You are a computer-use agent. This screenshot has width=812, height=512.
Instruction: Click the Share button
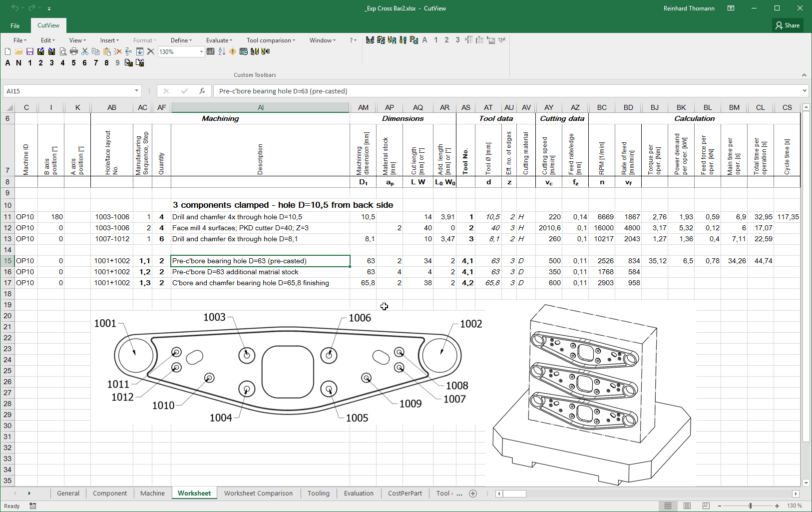pyautogui.click(x=788, y=25)
